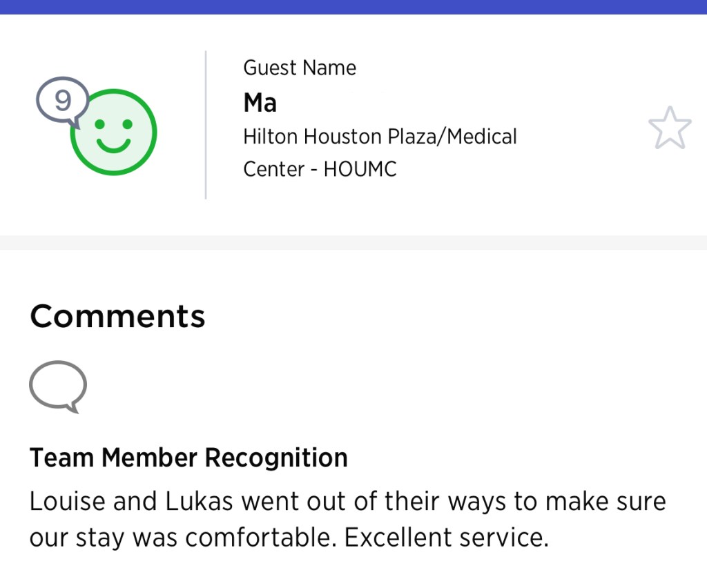Select the 'Guest Name' label
The width and height of the screenshot is (707, 588).
tap(300, 68)
